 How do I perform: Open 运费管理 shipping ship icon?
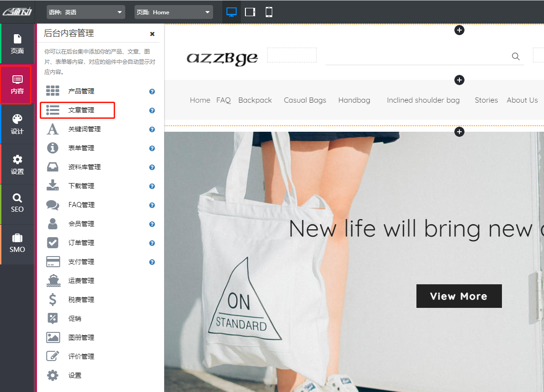click(x=53, y=281)
